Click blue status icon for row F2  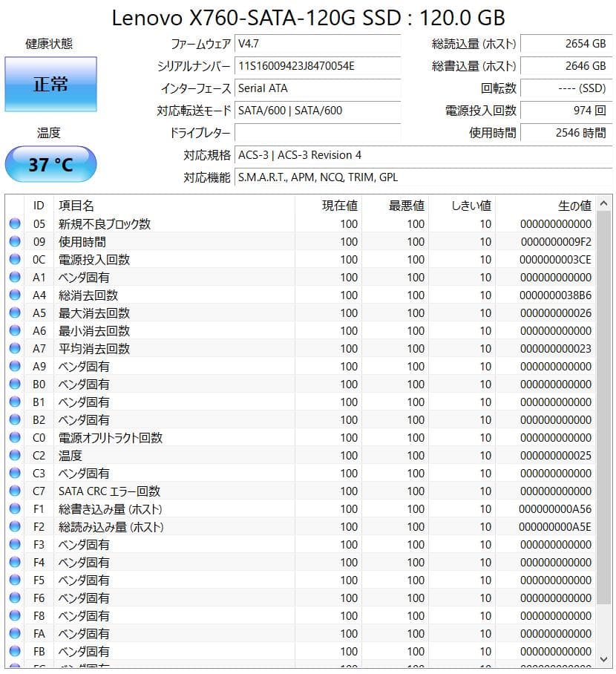point(15,527)
